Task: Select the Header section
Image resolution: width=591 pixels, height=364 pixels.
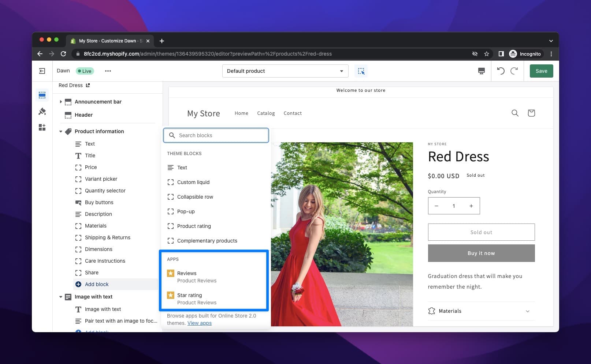Action: click(83, 115)
